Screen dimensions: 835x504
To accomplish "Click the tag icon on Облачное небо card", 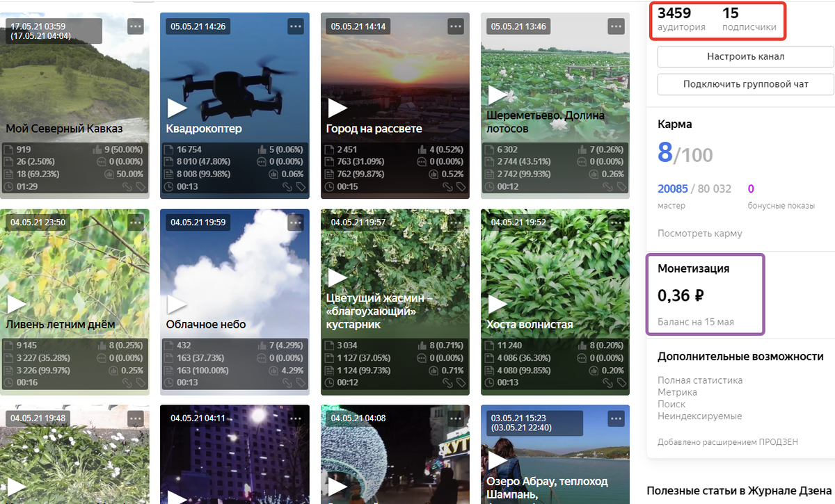I will pyautogui.click(x=300, y=383).
